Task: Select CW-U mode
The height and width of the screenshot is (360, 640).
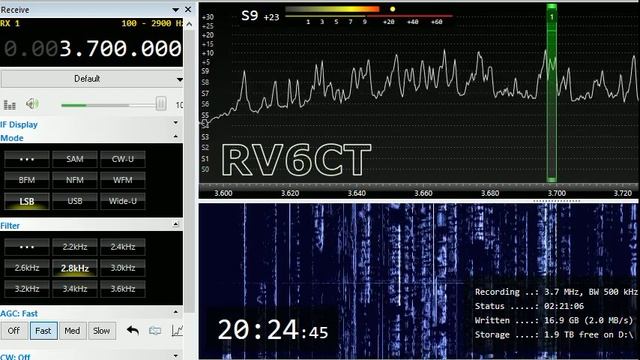Action: (122, 159)
